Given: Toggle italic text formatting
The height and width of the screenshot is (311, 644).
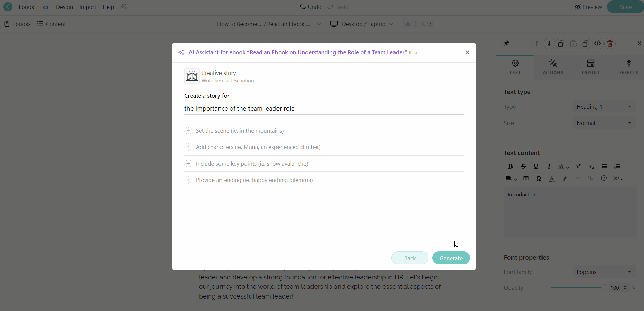Looking at the screenshot, I should [549, 166].
